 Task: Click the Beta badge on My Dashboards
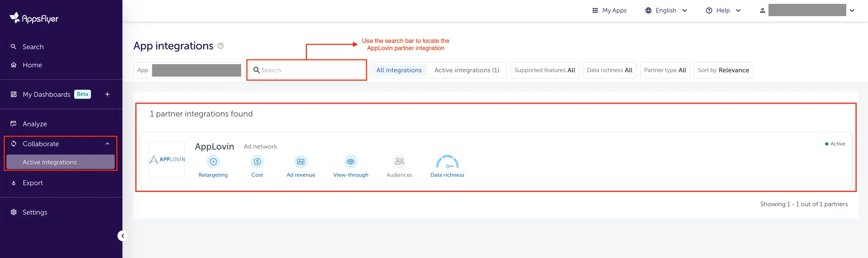[83, 94]
